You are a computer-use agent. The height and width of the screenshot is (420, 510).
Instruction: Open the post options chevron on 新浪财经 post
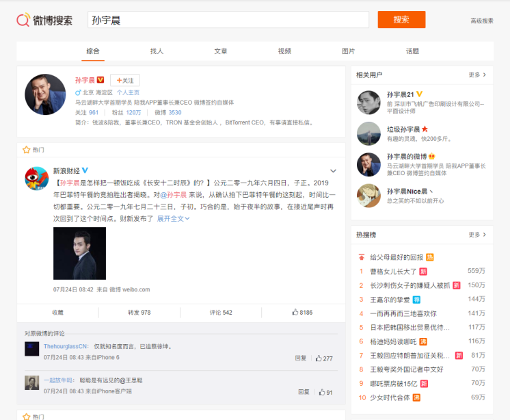pos(333,171)
